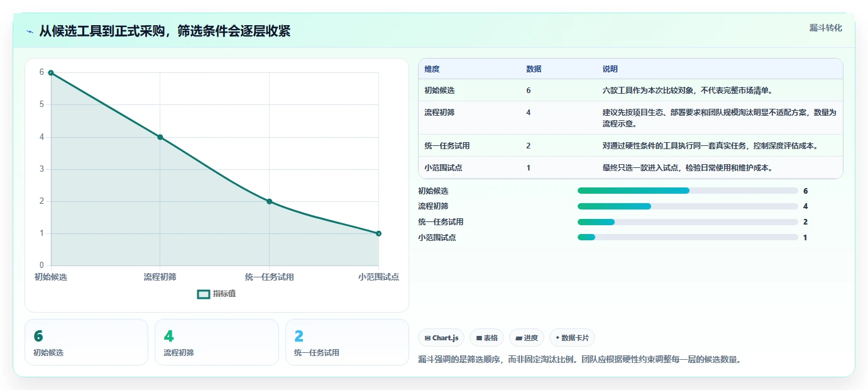Click the 数据卡片 chip sparkle icon
868x390 pixels.
tap(558, 338)
